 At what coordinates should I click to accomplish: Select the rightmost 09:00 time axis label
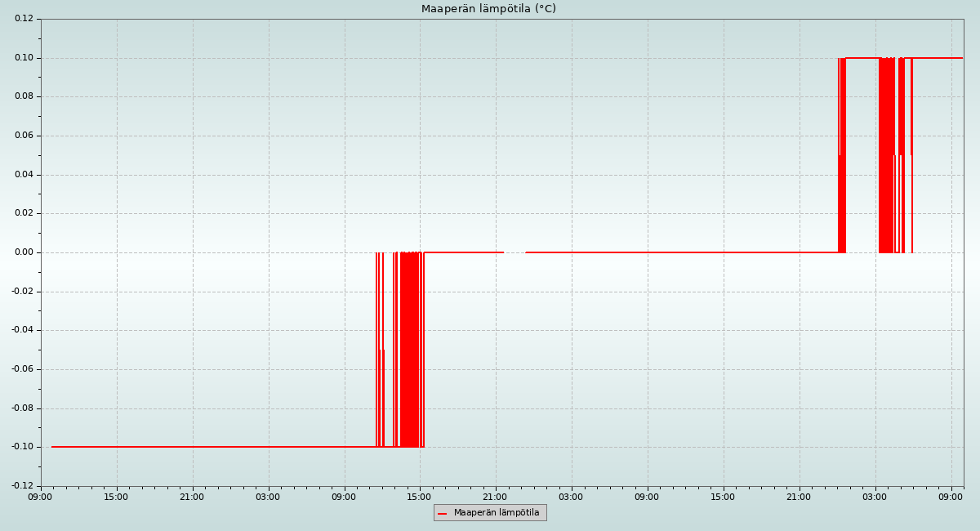tap(951, 497)
